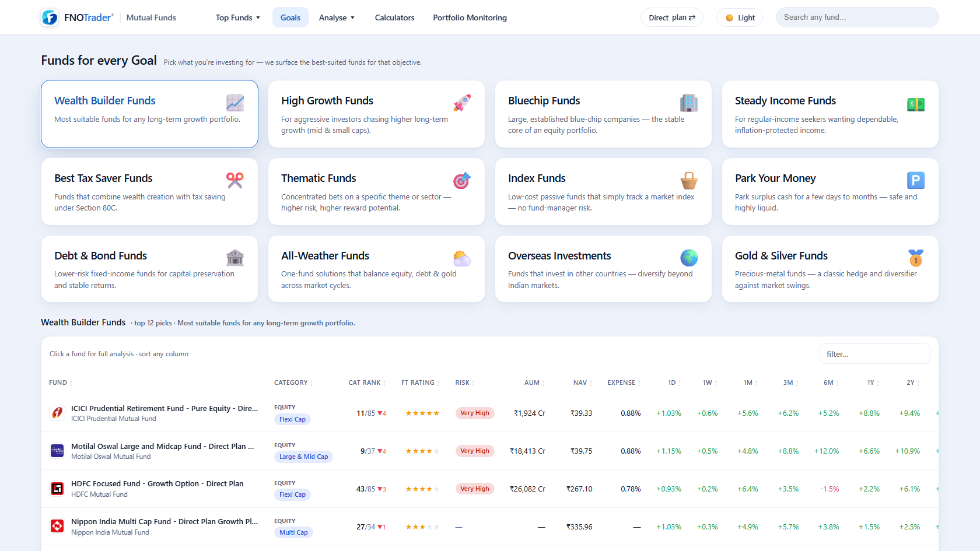
Task: Click the Bluechip building icon
Action: pyautogui.click(x=689, y=103)
